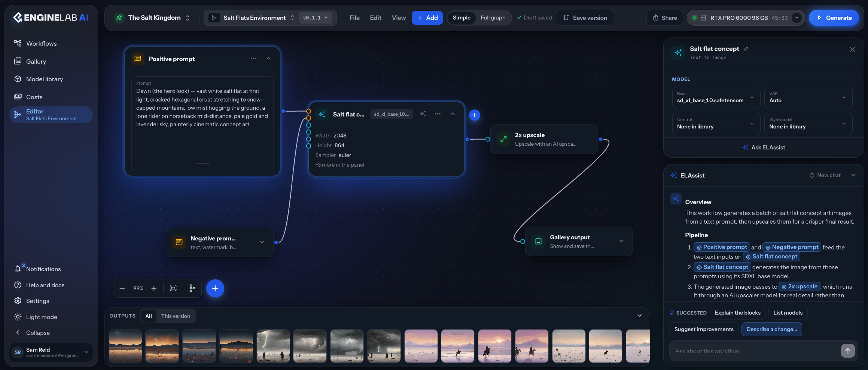
Task: Open the Edit menu
Action: click(x=375, y=18)
